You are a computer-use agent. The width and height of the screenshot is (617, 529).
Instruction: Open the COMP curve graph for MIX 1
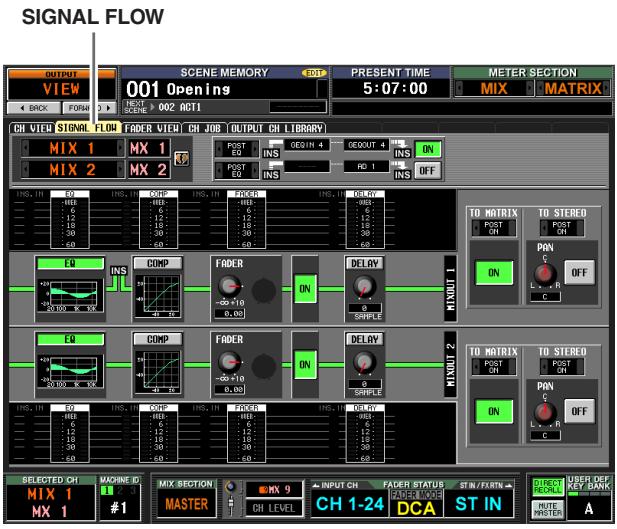(158, 296)
